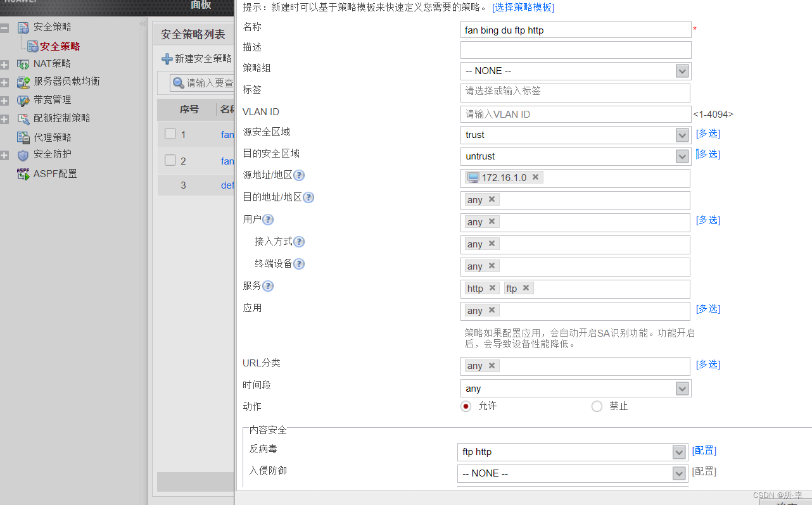
Task: Open help for 源地址/地区
Action: 299,175
